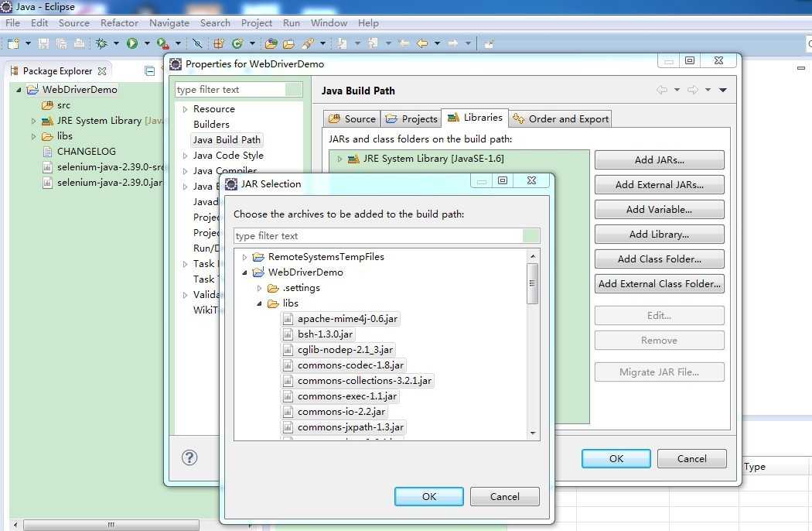This screenshot has width=812, height=531.
Task: Click the Run External Tools icon
Action: [x=162, y=43]
